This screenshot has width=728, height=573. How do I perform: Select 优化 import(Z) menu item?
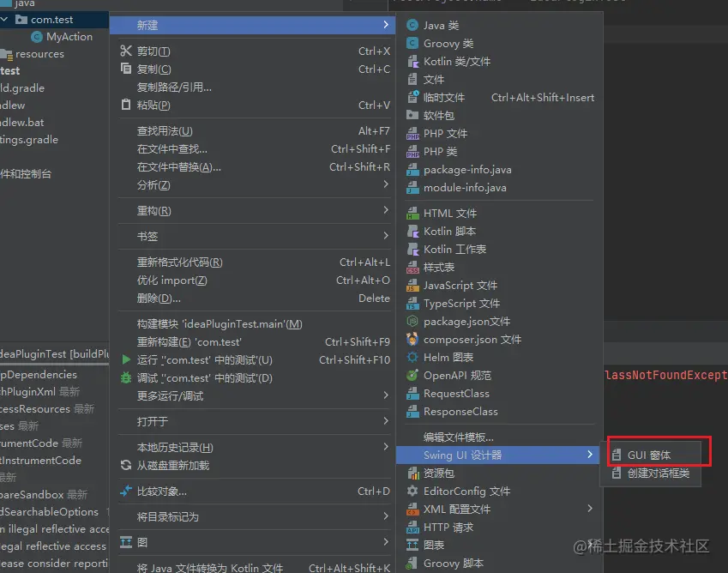point(254,280)
